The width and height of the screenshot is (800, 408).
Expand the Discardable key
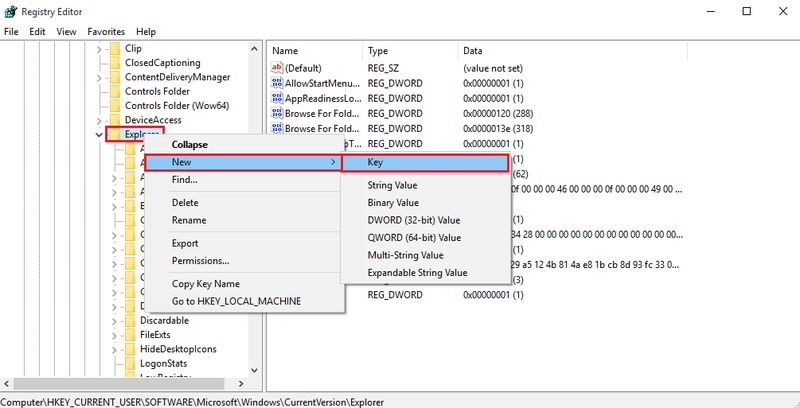tap(114, 321)
